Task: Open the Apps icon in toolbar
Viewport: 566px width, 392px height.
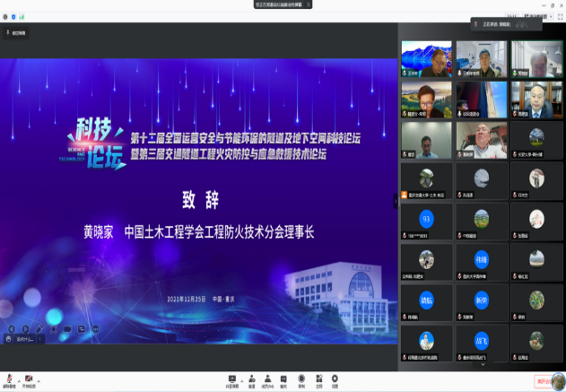Action: (318, 378)
